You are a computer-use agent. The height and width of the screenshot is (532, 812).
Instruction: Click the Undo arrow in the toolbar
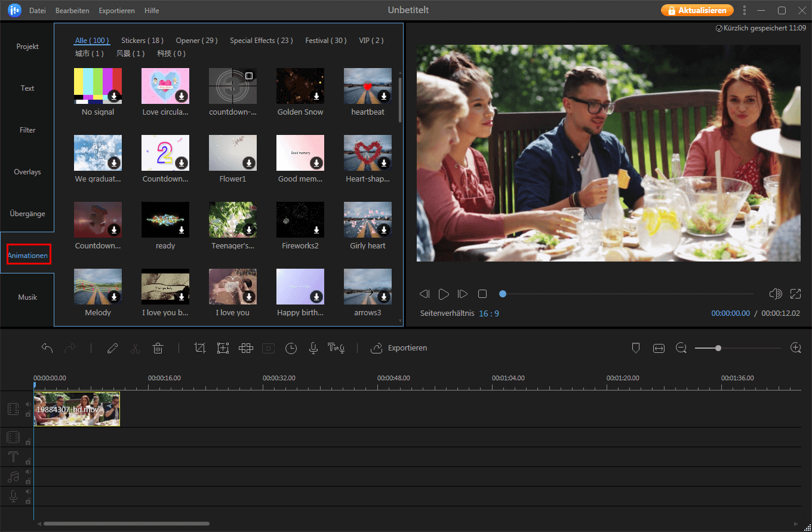tap(47, 348)
